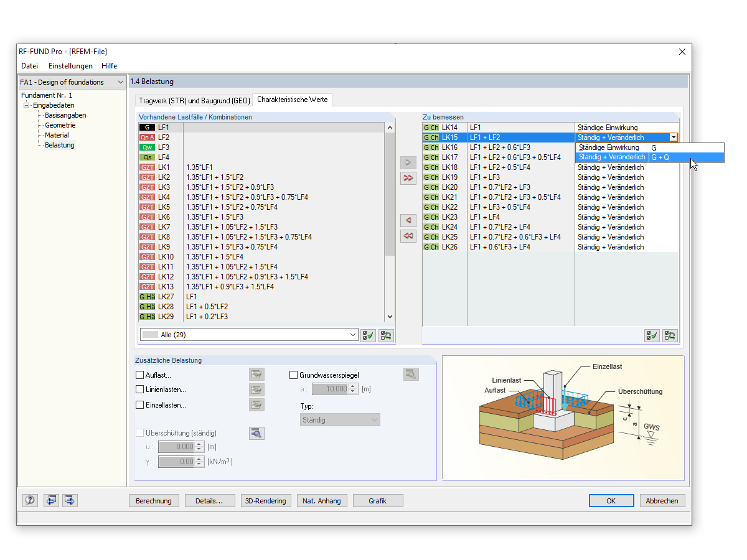
Task: Toggle Überschüttung (ständig) checkbox
Action: pos(139,433)
